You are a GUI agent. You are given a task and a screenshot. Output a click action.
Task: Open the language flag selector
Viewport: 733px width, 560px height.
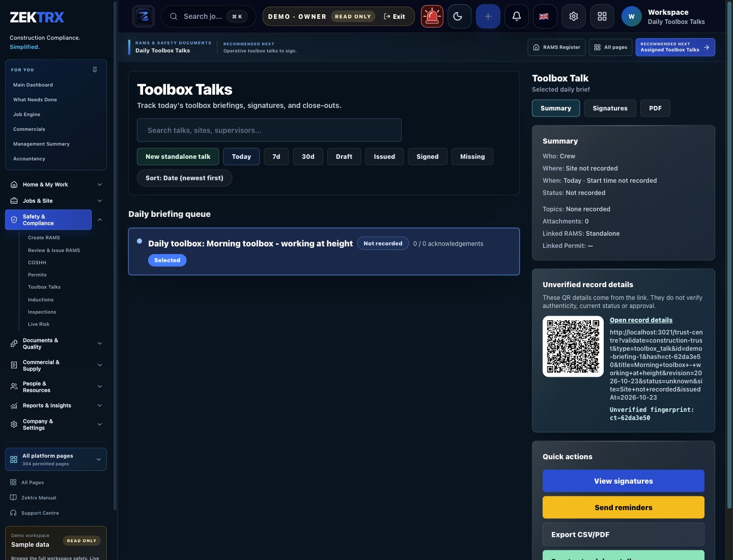(544, 16)
